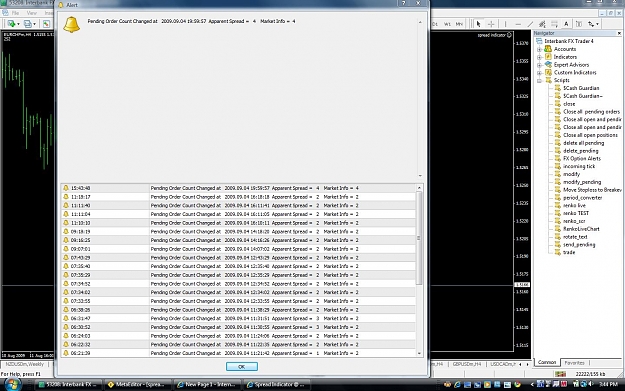The height and width of the screenshot is (391, 625).
Task: Switch to Navigator Favorites tab
Action: pos(574,363)
